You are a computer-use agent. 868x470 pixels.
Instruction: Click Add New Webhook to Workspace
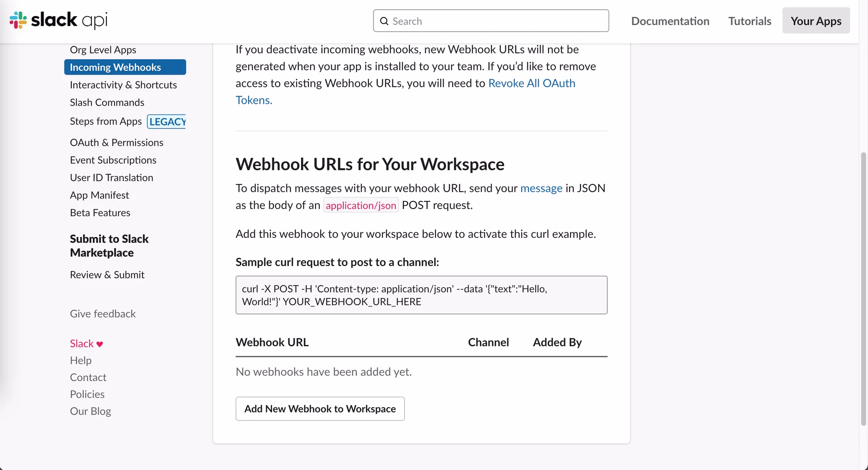(x=320, y=409)
